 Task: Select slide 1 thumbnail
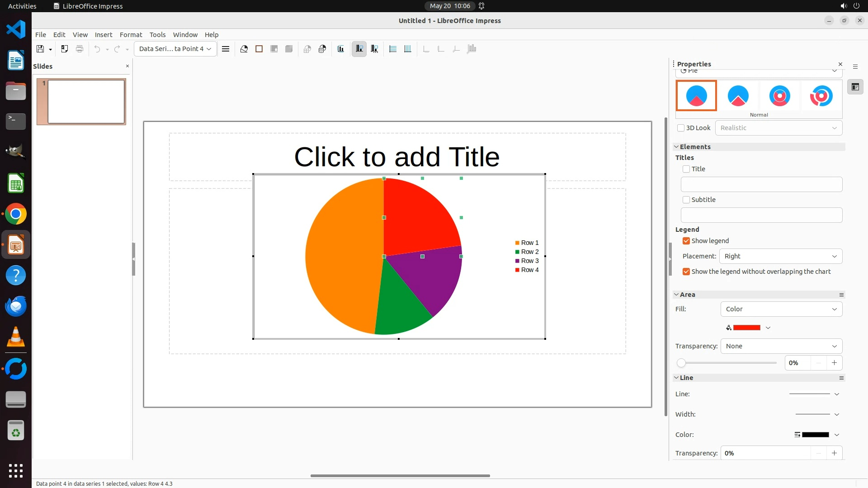86,101
